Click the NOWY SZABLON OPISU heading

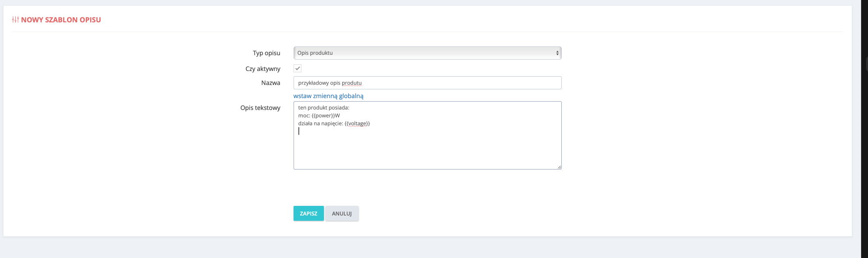tap(61, 20)
